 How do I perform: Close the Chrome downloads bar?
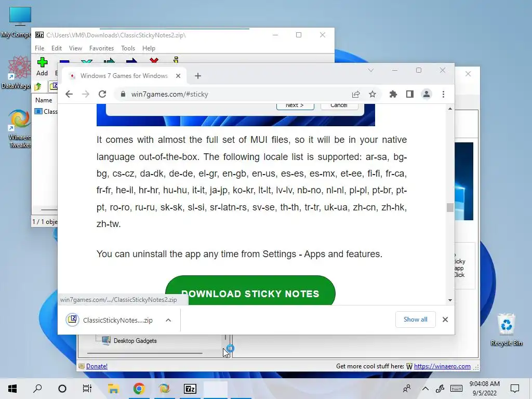pyautogui.click(x=445, y=320)
